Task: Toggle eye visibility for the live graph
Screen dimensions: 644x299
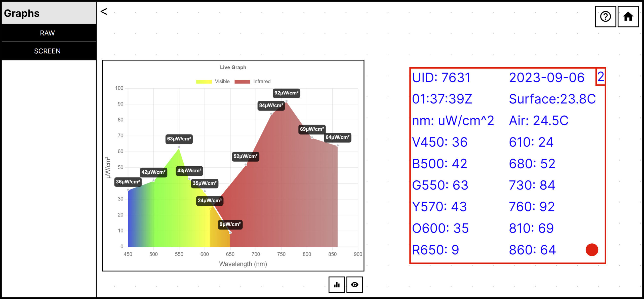Action: [355, 284]
